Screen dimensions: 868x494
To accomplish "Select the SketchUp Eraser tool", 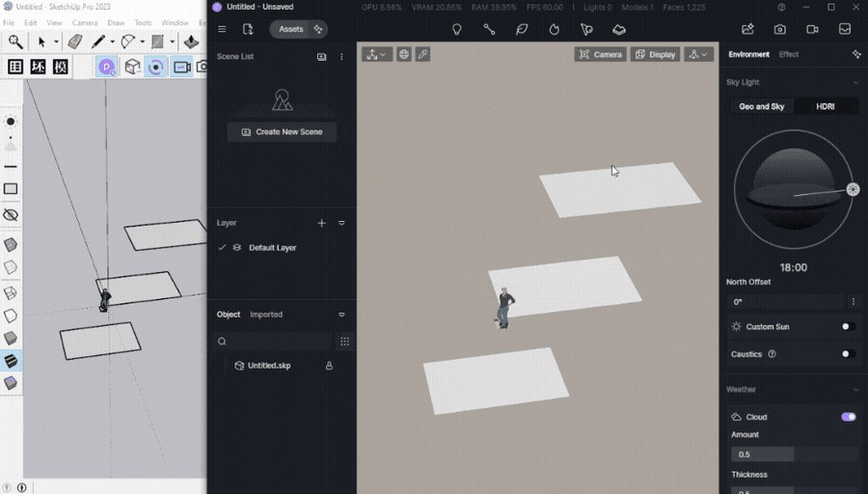I will coord(74,41).
